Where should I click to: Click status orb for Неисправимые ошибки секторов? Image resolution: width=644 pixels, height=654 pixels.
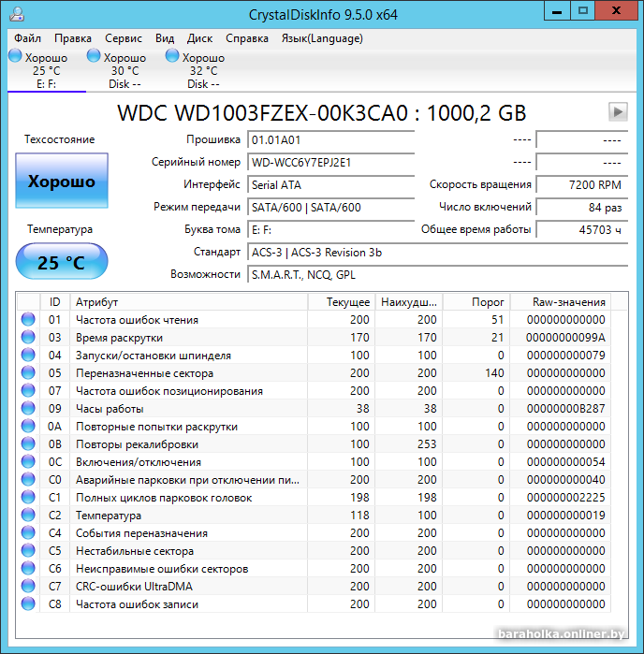28,569
